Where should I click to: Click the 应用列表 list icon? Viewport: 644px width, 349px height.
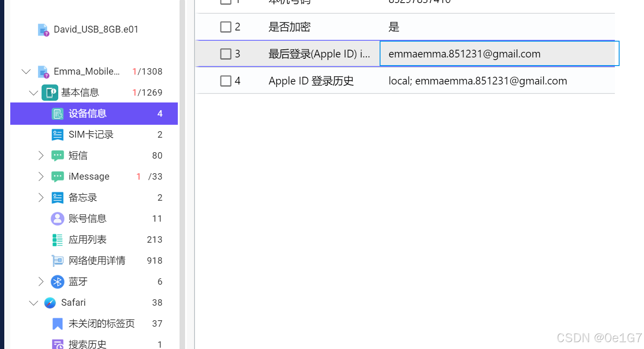click(x=57, y=240)
